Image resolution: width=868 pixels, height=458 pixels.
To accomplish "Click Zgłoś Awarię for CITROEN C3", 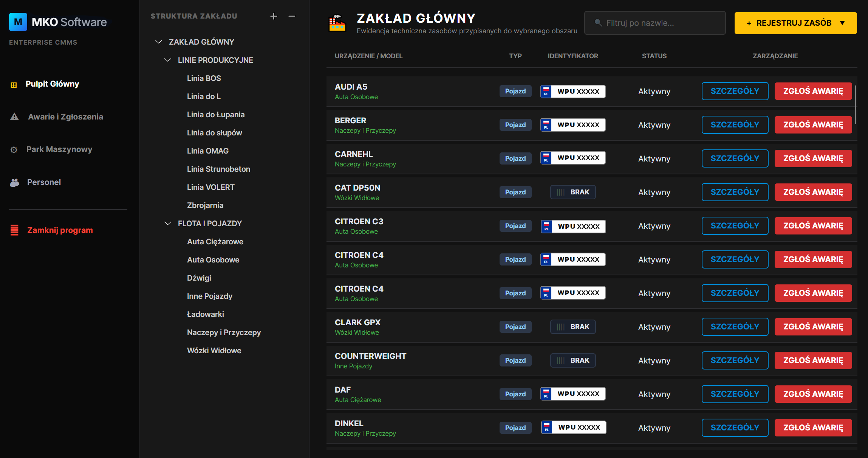I will [x=813, y=226].
